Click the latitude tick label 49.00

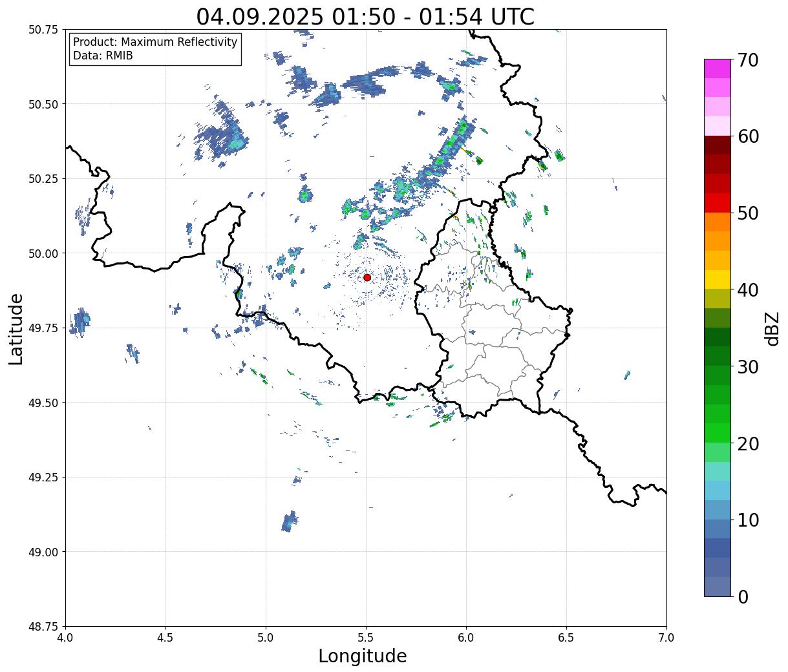pos(44,552)
